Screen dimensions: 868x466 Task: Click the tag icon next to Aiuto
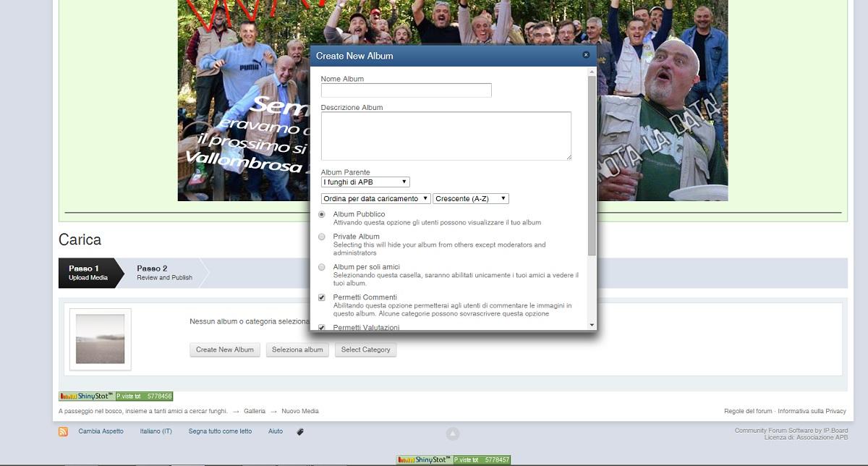pos(300,432)
